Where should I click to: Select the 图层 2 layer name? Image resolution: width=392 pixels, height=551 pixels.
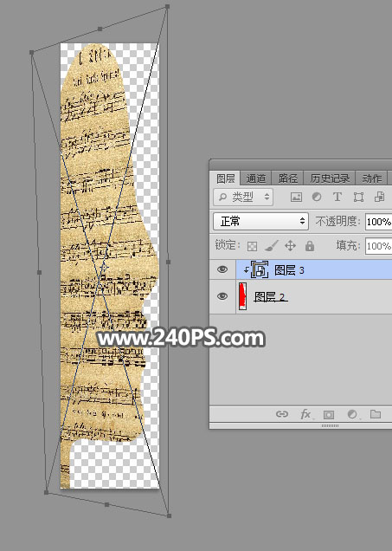(269, 297)
